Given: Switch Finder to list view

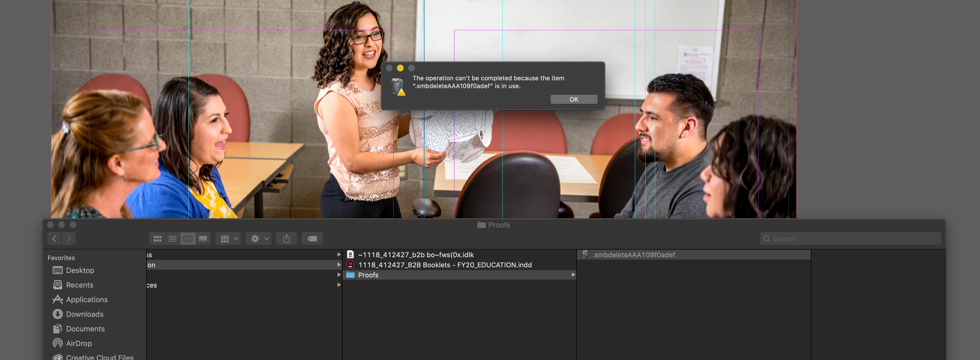Looking at the screenshot, I should [172, 239].
